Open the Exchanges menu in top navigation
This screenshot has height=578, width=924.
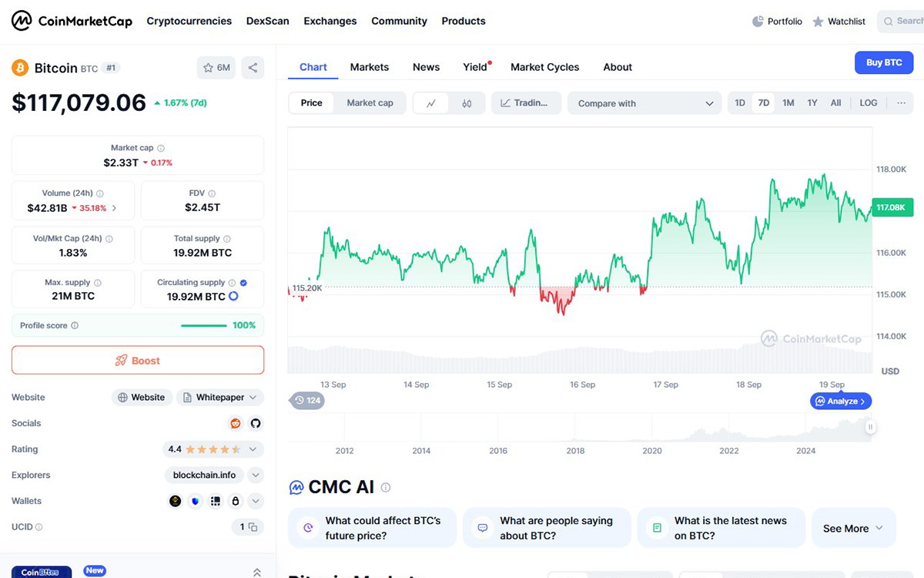(x=330, y=21)
